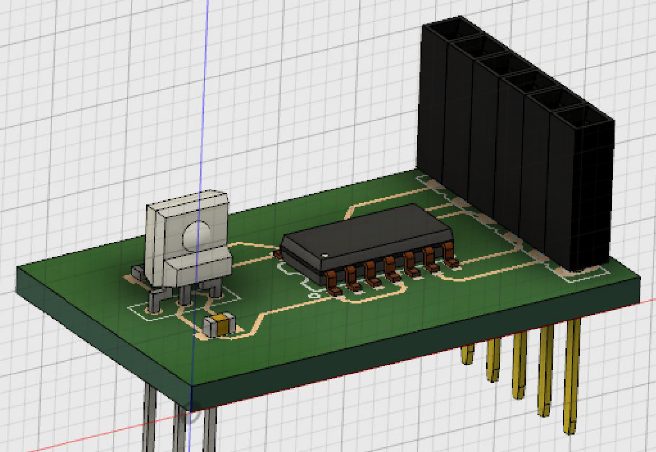The width and height of the screenshot is (656, 452).
Task: Click the round lens dome on receiver
Action: (x=197, y=236)
